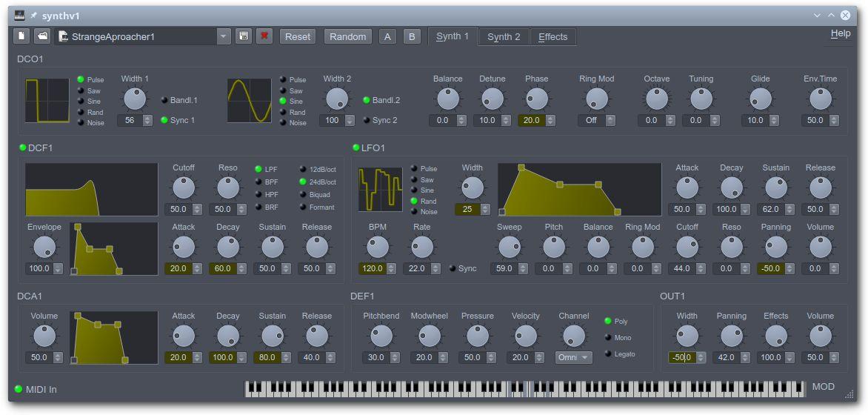
Task: Open preset file with folder icon
Action: coord(42,36)
